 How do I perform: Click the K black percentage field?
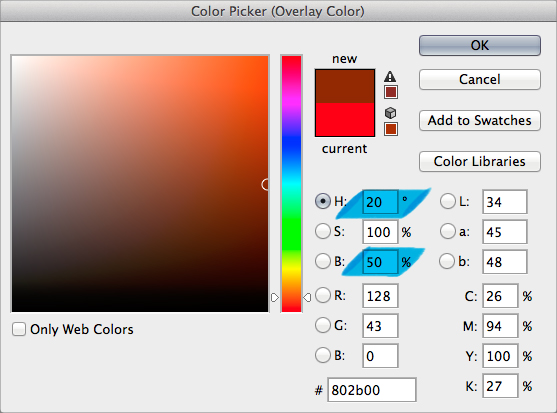500,386
